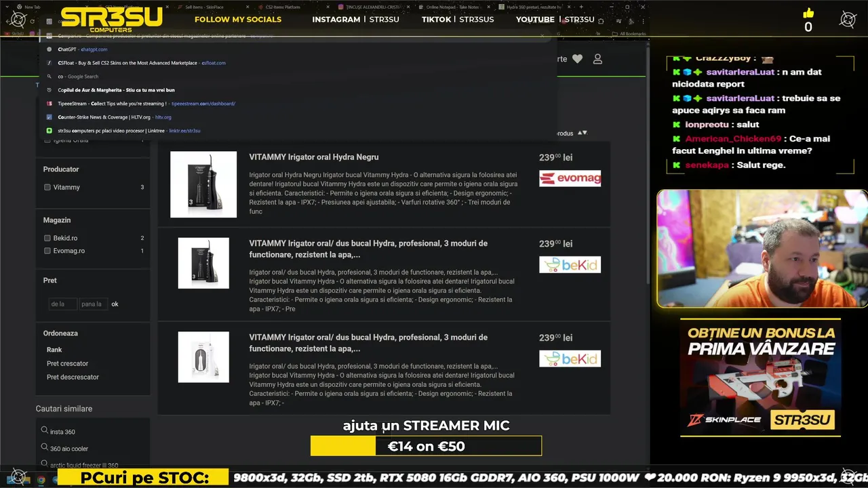Select the HLTV.org Counter-Strike News suggestion
The width and height of the screenshot is (868, 488).
(x=297, y=117)
